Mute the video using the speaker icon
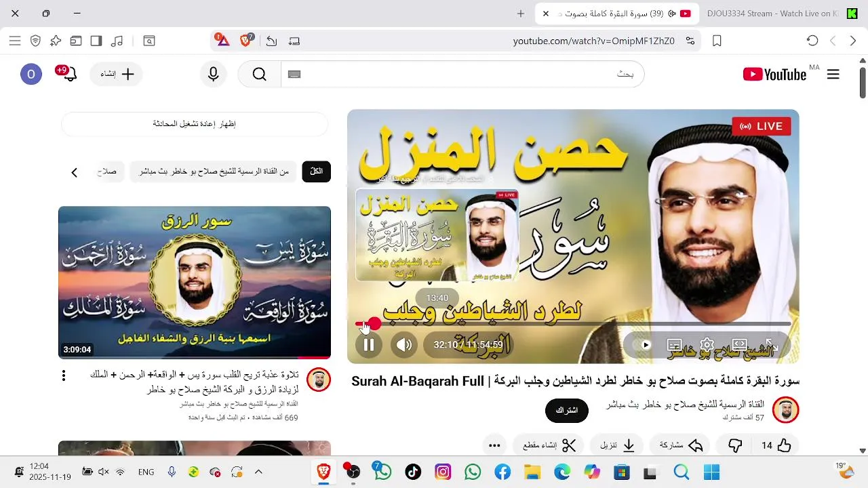 [x=404, y=344]
